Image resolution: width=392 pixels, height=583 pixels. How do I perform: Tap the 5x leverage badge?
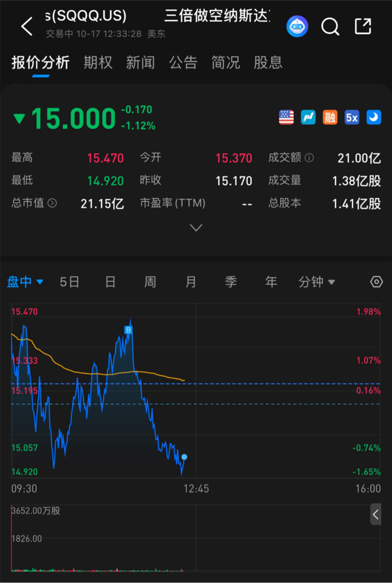coord(352,117)
